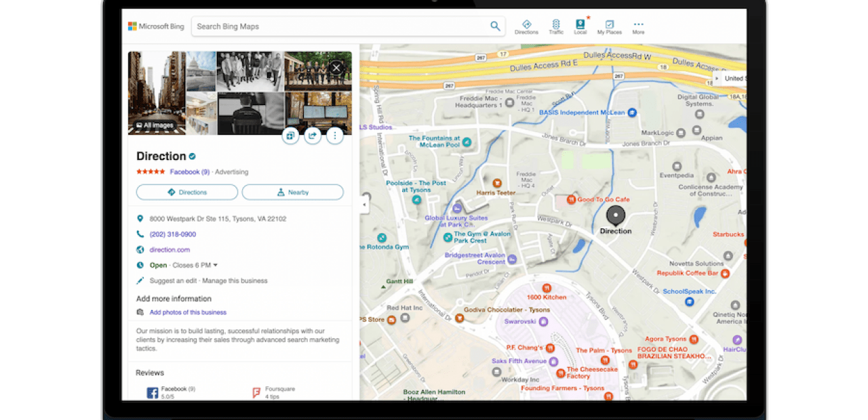Save Direction to a collection
868x420 pixels.
coord(290,135)
